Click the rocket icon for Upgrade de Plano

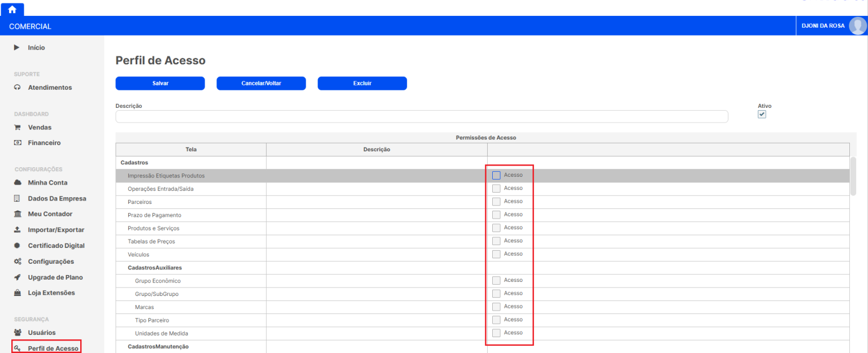tap(18, 277)
